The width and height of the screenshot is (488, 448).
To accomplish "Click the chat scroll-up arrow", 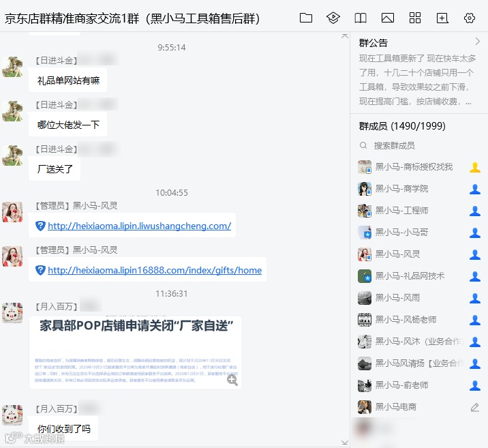I will point(344,36).
